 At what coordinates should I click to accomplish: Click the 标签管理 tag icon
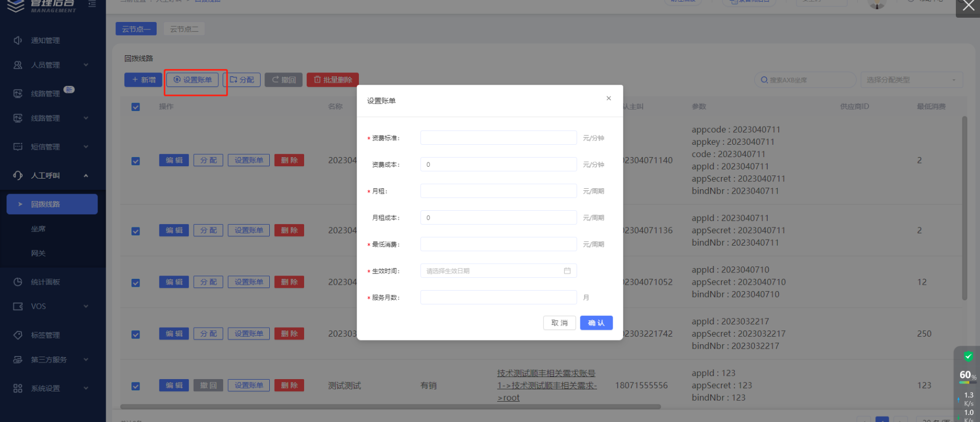pyautogui.click(x=18, y=335)
